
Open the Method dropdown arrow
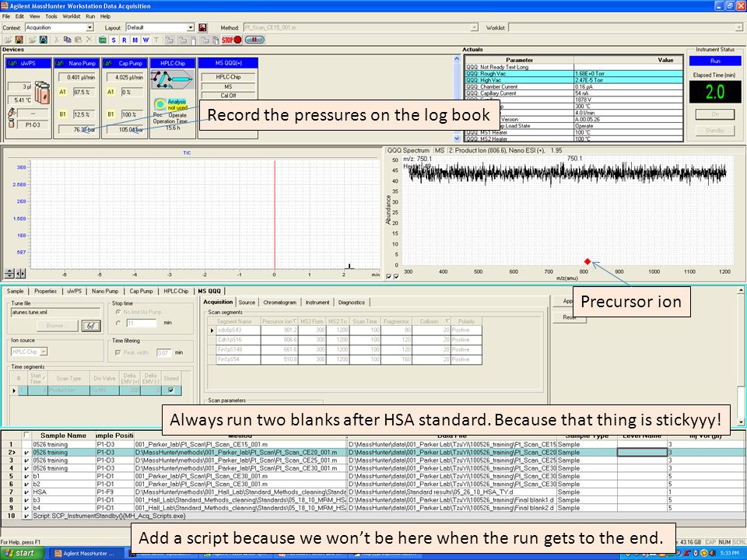coord(474,28)
